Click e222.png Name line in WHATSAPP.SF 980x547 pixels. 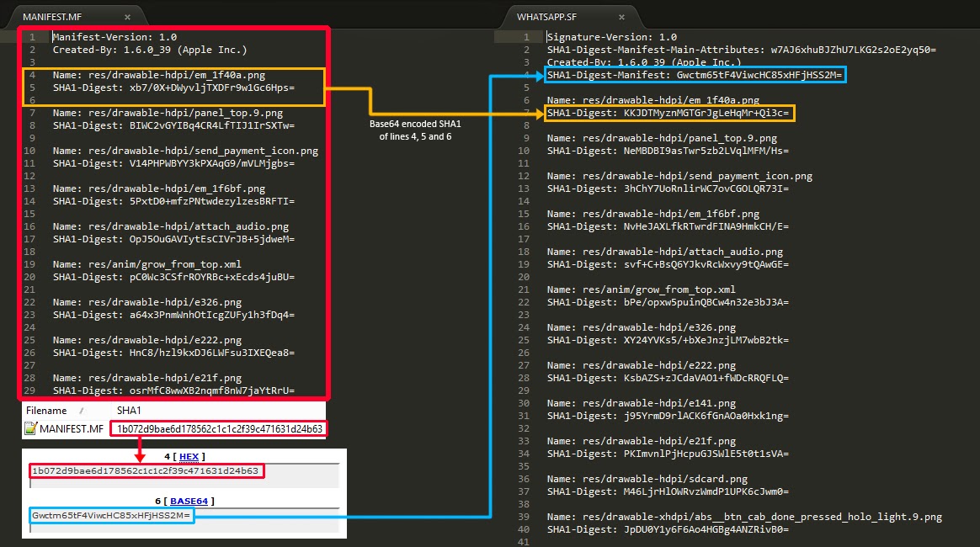642,365
